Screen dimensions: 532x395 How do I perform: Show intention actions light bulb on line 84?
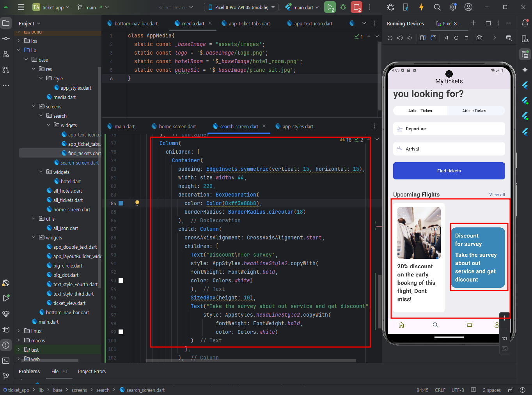[x=137, y=203]
